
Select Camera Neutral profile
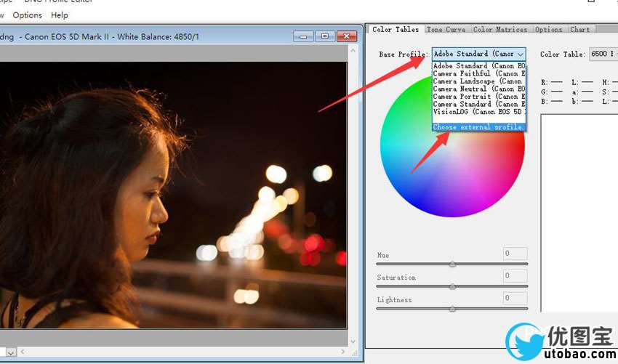tap(479, 89)
